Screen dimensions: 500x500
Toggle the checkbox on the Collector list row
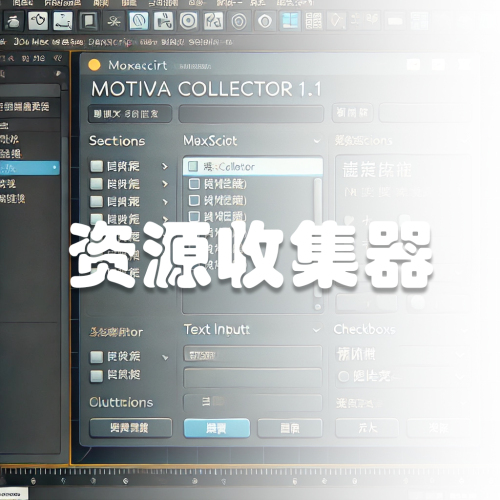tap(193, 166)
